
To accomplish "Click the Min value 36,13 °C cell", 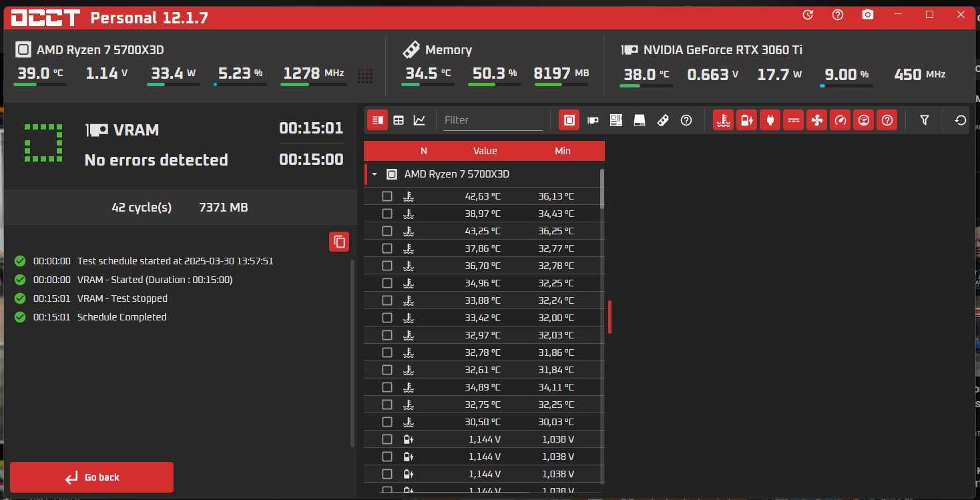I will click(x=556, y=196).
